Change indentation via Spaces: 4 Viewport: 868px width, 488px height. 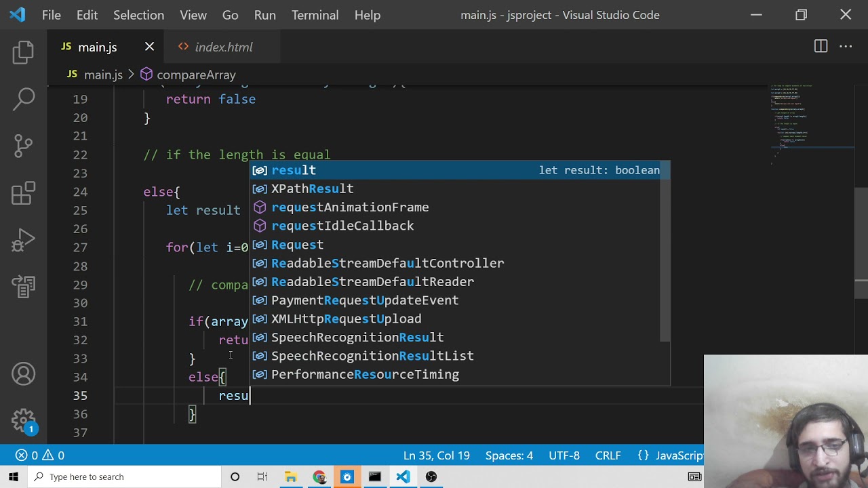pyautogui.click(x=509, y=455)
